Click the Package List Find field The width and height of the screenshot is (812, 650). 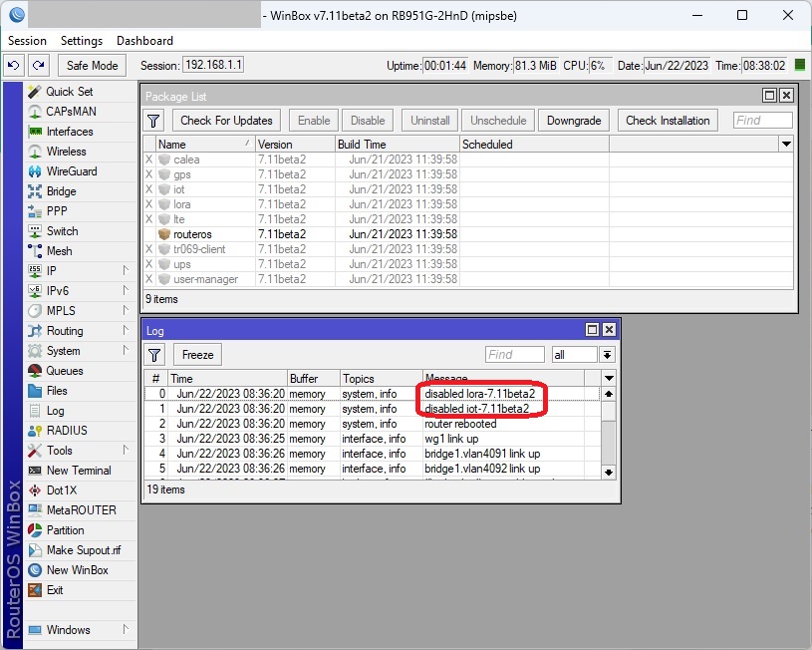point(763,121)
